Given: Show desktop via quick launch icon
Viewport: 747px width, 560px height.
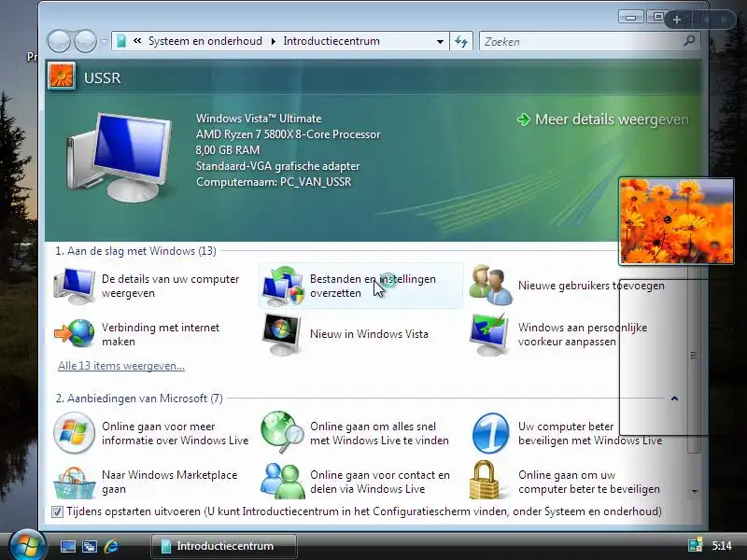Looking at the screenshot, I should click(x=67, y=546).
